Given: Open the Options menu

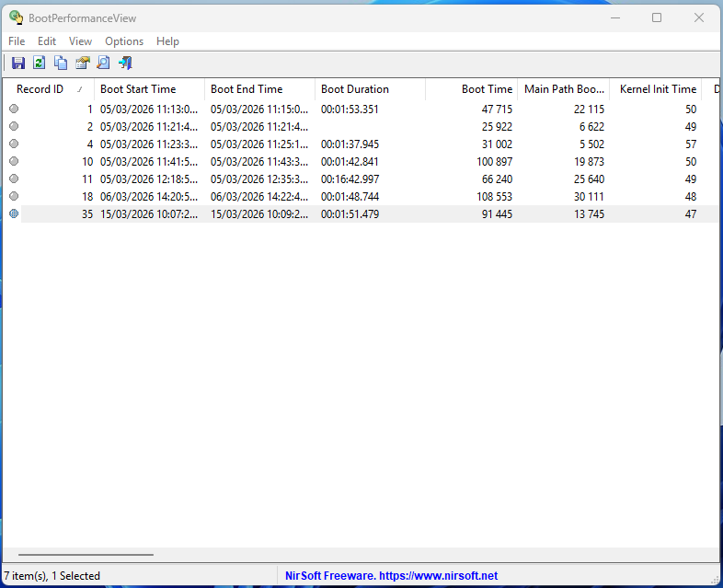Looking at the screenshot, I should tap(124, 41).
